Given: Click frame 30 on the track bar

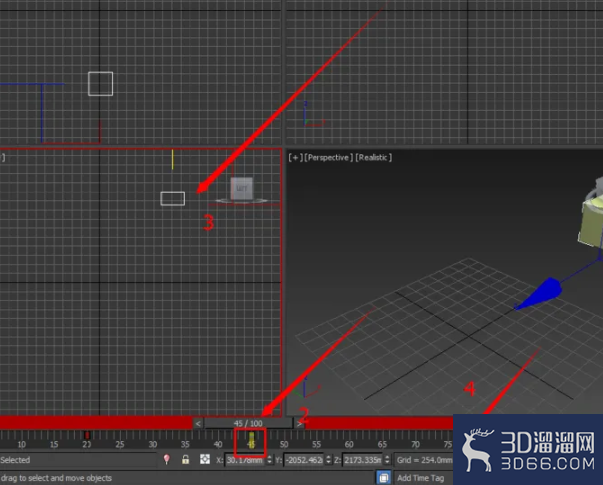Looking at the screenshot, I should pyautogui.click(x=153, y=444).
